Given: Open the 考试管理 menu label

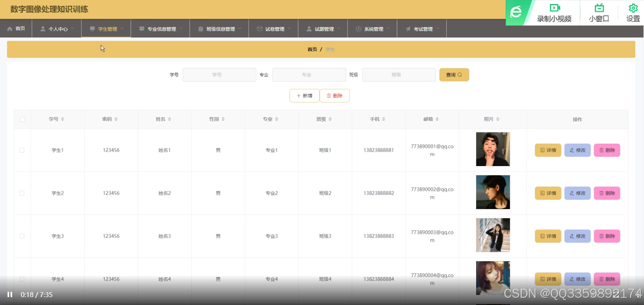Looking at the screenshot, I should [x=423, y=29].
